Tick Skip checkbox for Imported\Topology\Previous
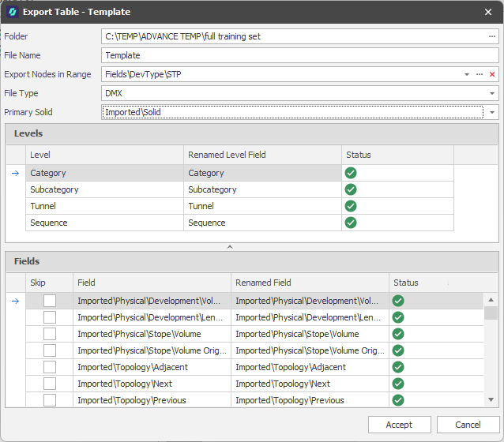 (50, 400)
